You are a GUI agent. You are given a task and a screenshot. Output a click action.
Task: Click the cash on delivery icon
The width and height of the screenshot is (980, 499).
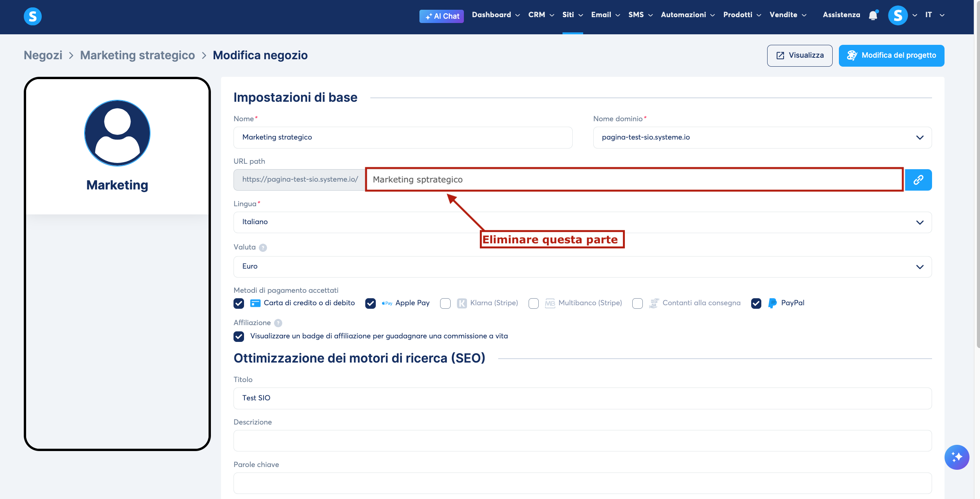(x=654, y=303)
